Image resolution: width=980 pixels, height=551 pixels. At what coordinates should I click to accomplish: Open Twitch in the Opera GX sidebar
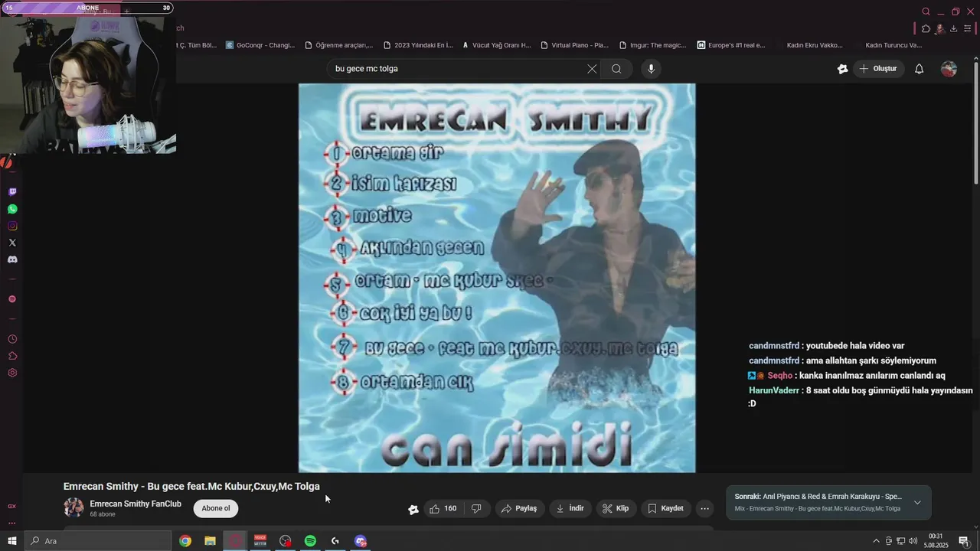(12, 192)
